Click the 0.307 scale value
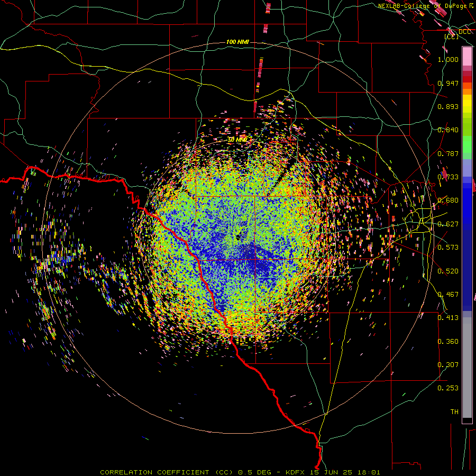Image resolution: width=476 pixels, height=476 pixels. click(448, 365)
